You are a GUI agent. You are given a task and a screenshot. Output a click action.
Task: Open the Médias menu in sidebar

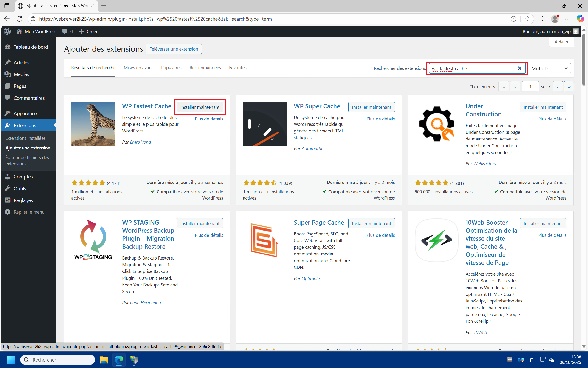(x=21, y=74)
